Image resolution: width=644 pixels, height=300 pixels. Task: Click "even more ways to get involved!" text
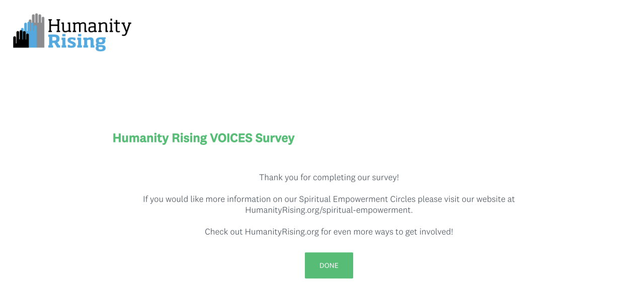pyautogui.click(x=393, y=232)
